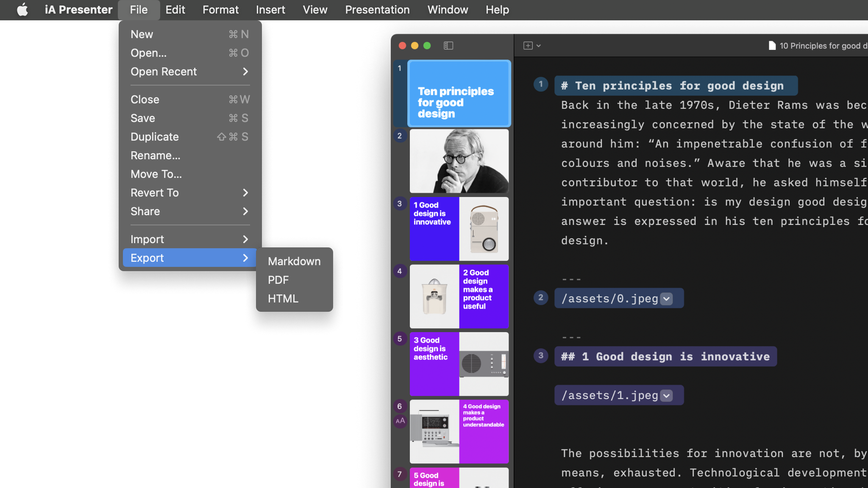
Task: Expand the /assets/0.jpeg image options chevron
Action: 667,299
